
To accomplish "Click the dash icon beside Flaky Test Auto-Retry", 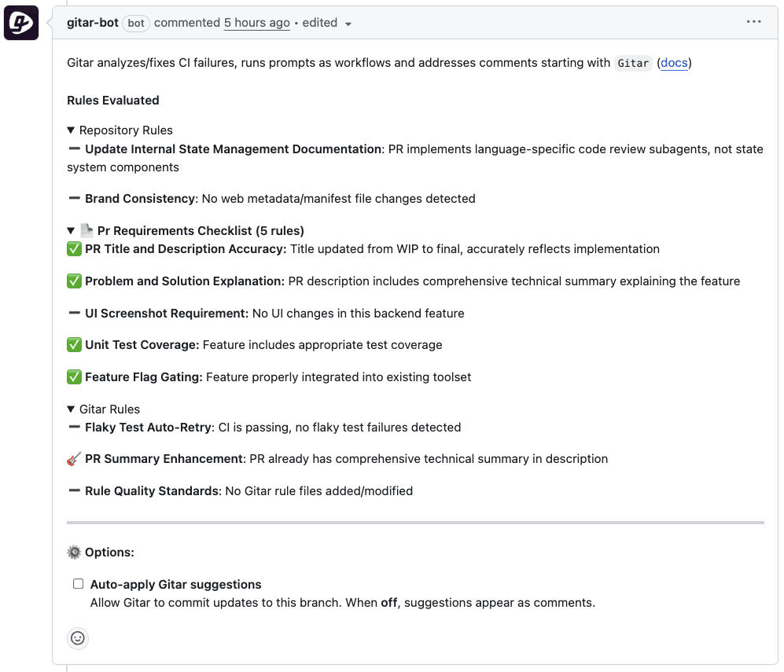I will coord(73,427).
